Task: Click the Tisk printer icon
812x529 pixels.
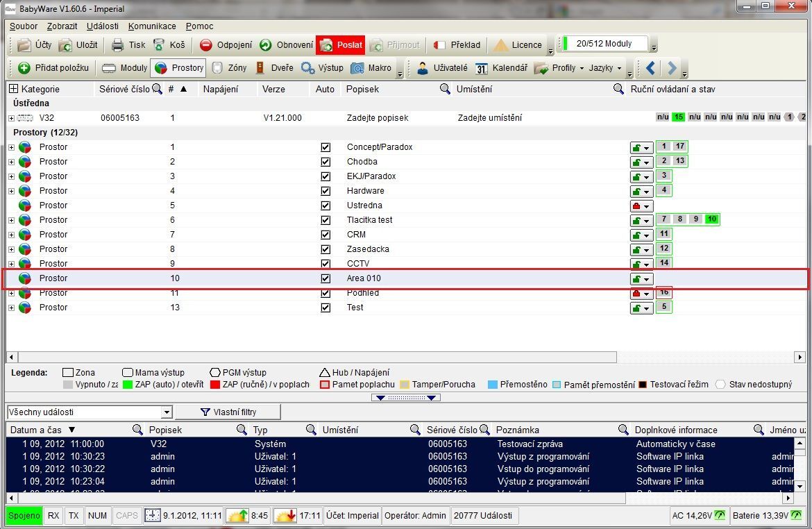Action: point(118,45)
